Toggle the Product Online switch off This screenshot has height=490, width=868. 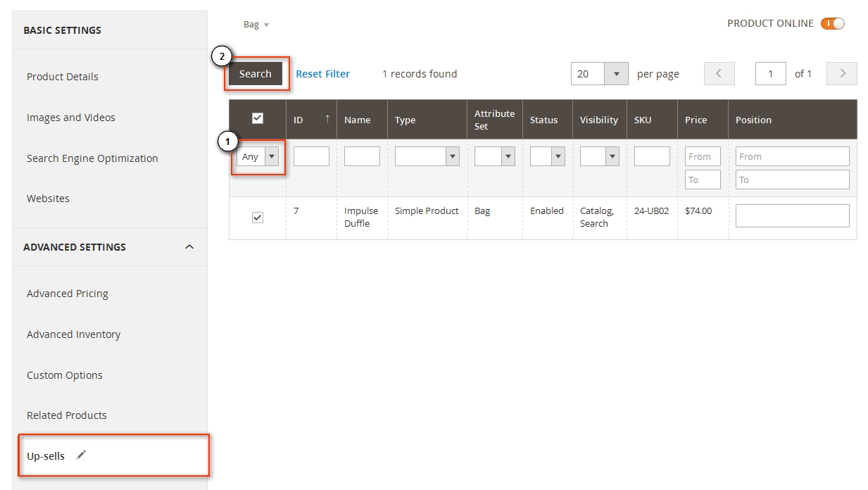point(832,23)
